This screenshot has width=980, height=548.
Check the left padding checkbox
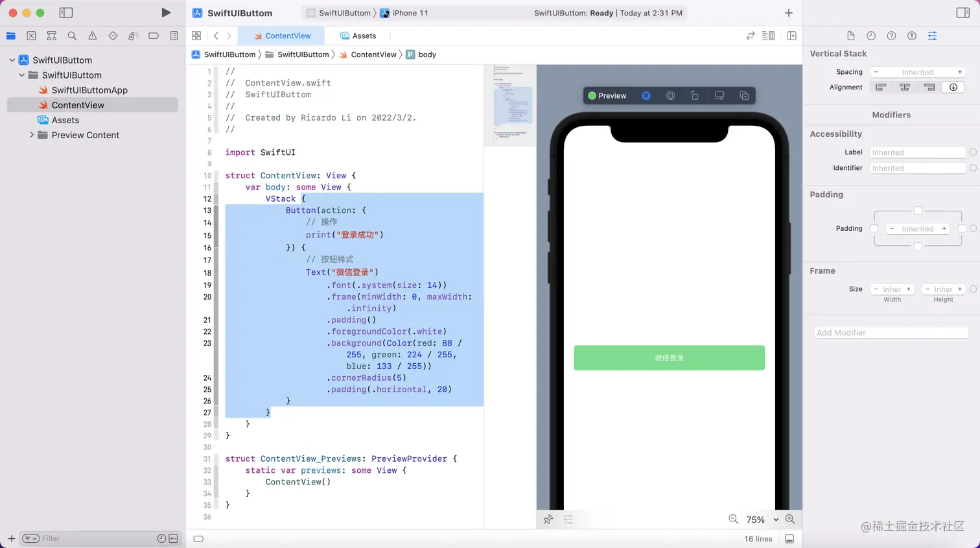874,228
